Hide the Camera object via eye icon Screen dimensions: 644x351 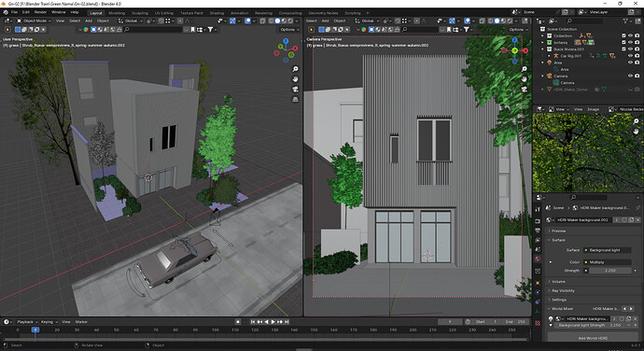(630, 76)
